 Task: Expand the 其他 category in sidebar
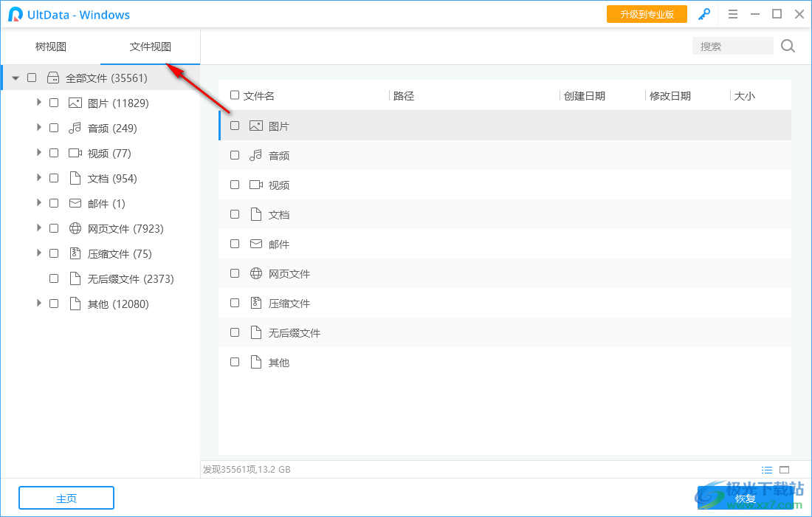click(x=39, y=304)
